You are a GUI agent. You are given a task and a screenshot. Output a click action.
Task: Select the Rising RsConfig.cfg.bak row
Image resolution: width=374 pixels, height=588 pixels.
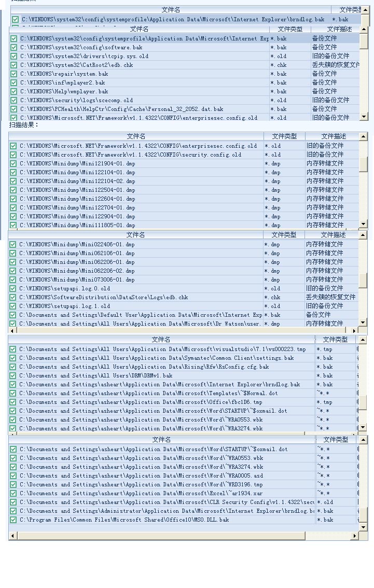tap(184, 367)
